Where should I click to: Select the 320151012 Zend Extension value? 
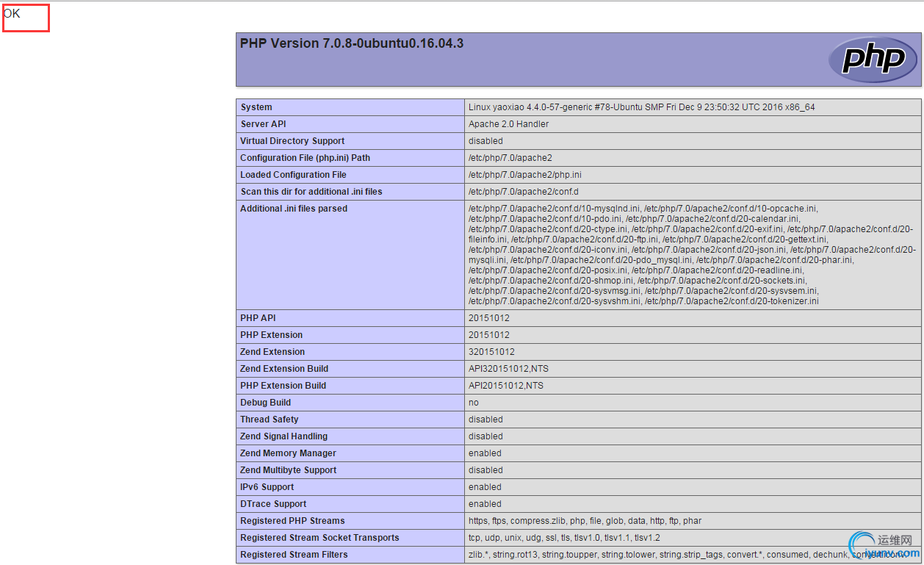491,352
